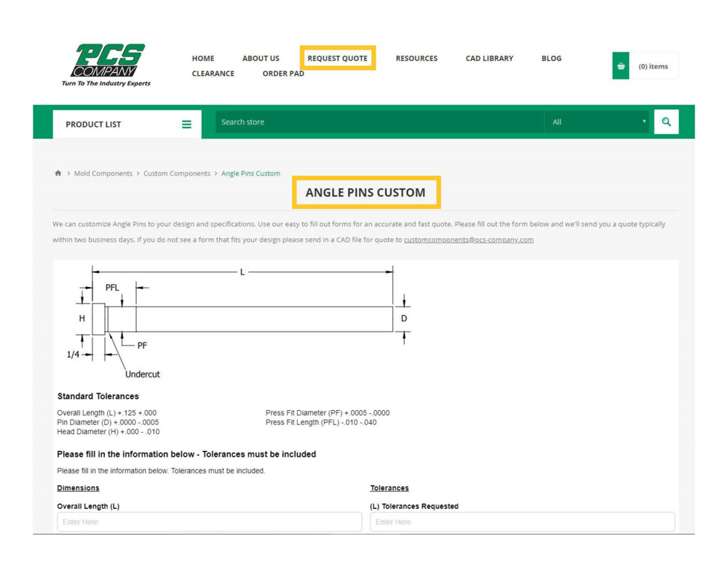Screen dimensions: 728x563
Task: Click the Mold Components breadcrumb link
Action: pyautogui.click(x=103, y=173)
